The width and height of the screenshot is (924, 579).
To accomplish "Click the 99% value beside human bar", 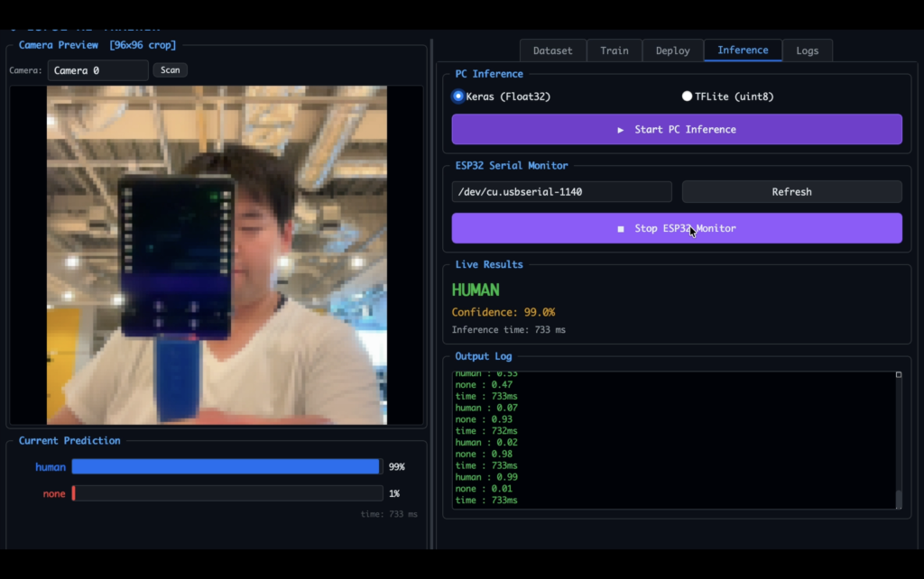I will pyautogui.click(x=397, y=466).
